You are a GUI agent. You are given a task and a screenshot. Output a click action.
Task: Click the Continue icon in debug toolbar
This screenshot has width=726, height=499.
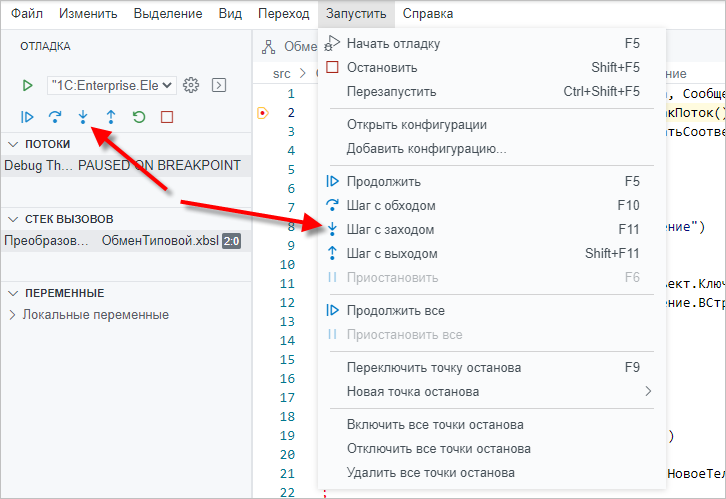(x=28, y=117)
